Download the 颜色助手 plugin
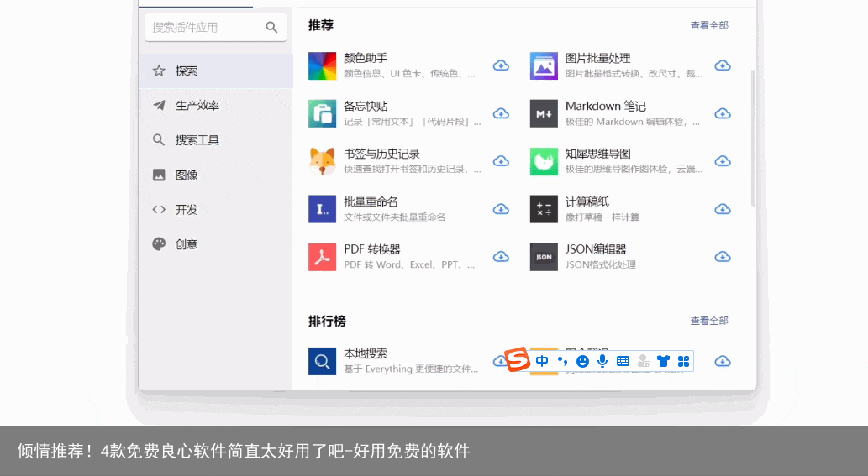 tap(501, 65)
